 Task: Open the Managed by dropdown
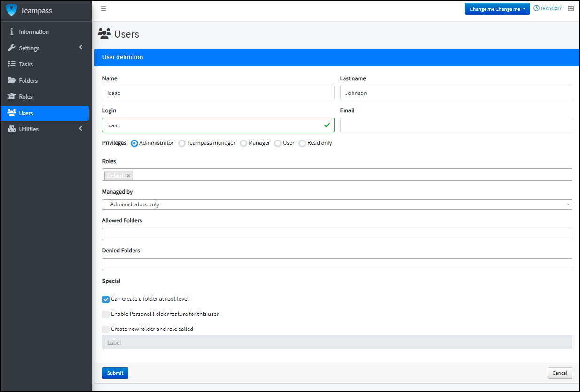click(337, 204)
